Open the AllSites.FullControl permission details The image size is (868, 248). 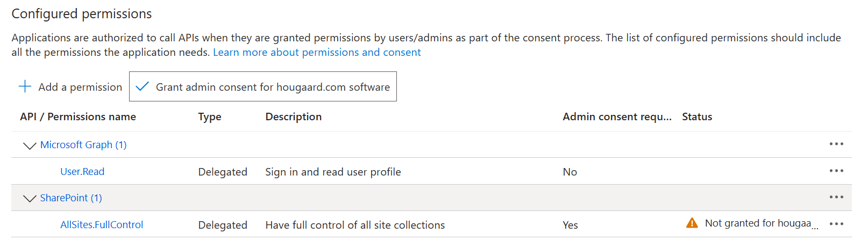(102, 224)
